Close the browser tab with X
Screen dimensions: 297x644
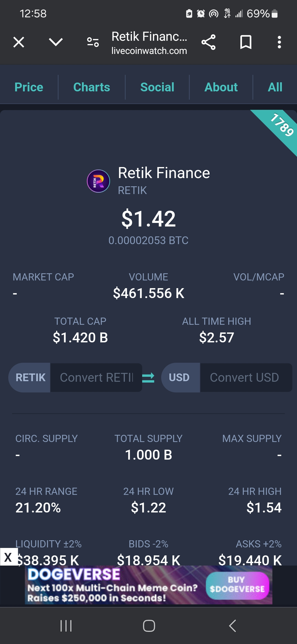(19, 42)
